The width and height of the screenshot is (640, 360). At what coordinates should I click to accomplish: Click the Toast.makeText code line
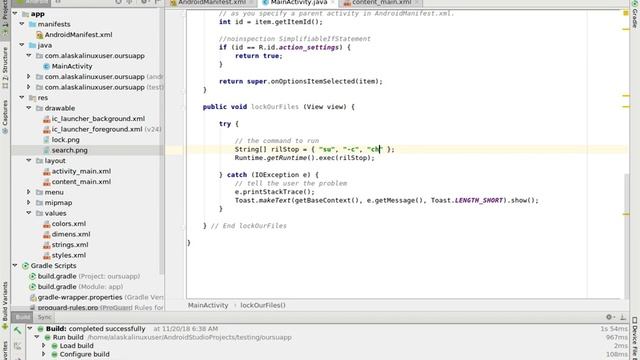point(387,200)
